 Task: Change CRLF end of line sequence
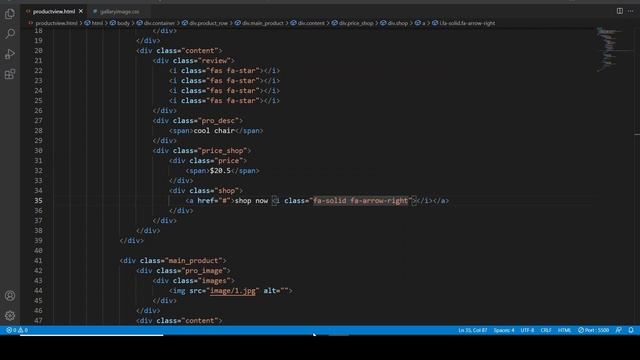[546, 330]
